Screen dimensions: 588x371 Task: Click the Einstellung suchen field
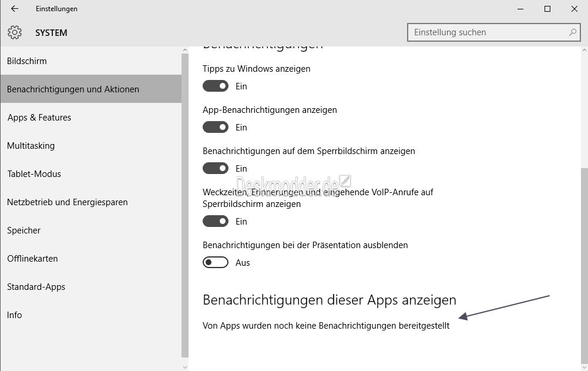[493, 32]
